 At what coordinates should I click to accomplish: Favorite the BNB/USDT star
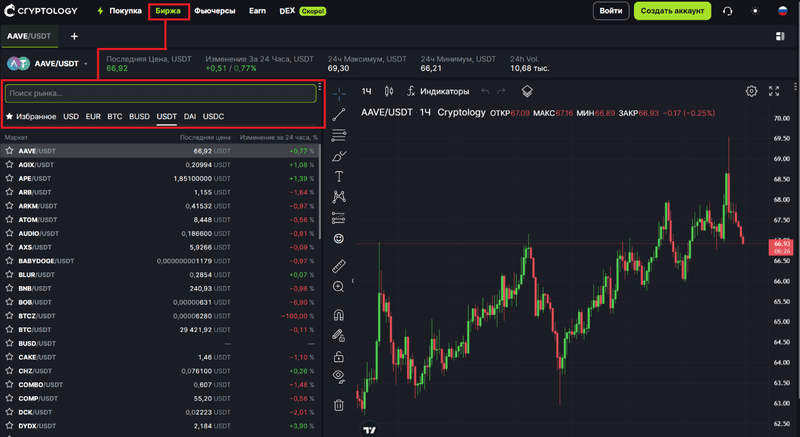[9, 288]
